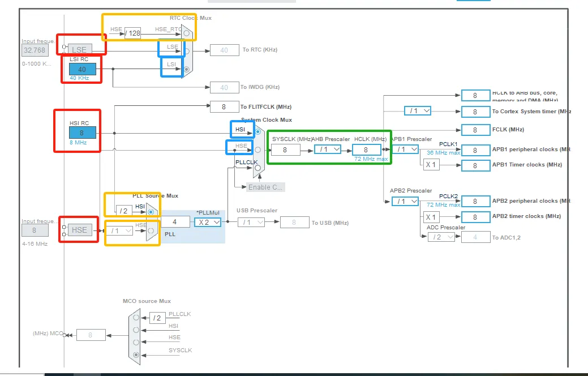Open the APB1 Prescaler dropdown
The width and height of the screenshot is (588, 376).
point(406,149)
